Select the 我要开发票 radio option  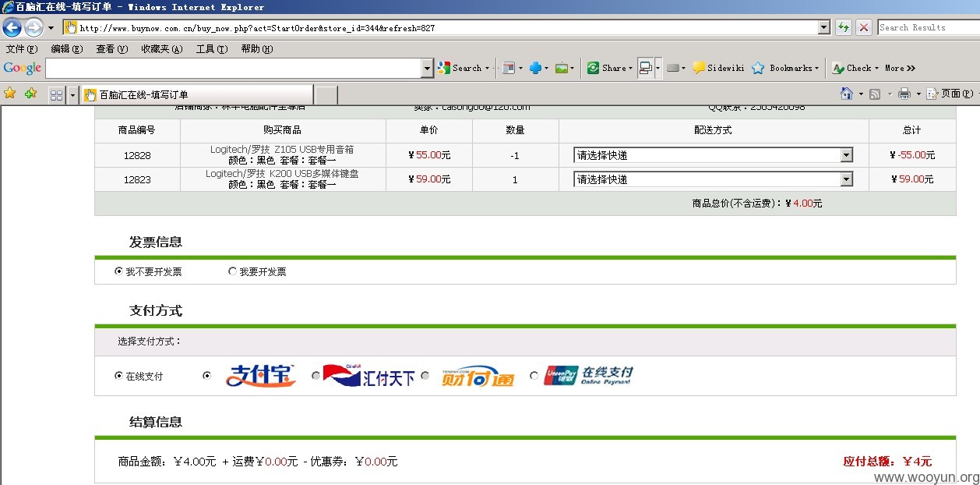(x=232, y=271)
